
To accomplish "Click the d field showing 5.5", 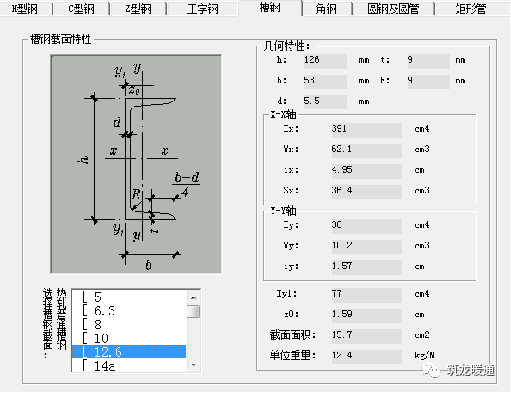I will pos(325,101).
